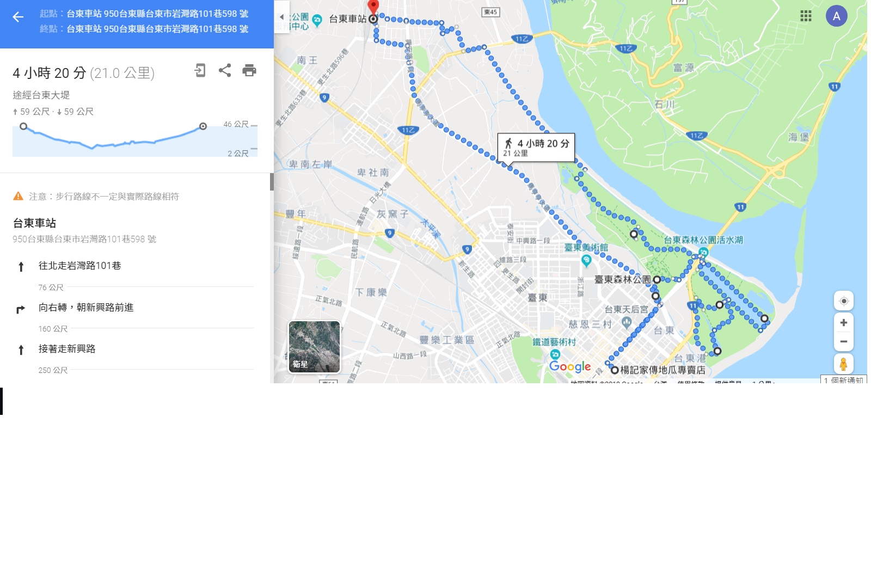The height and width of the screenshot is (588, 871).
Task: Select the step 往北走岩灣路101巷
Action: pyautogui.click(x=80, y=266)
